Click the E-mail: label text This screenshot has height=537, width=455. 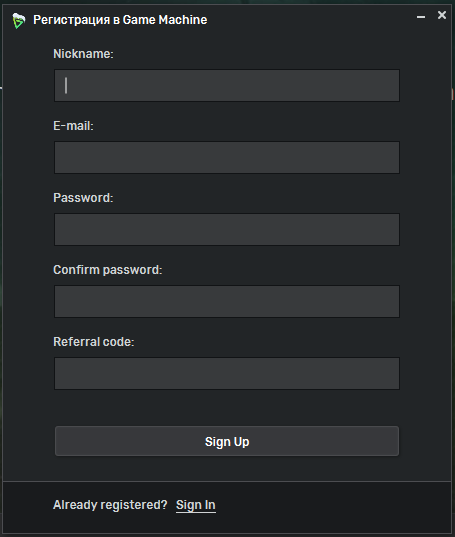click(73, 126)
